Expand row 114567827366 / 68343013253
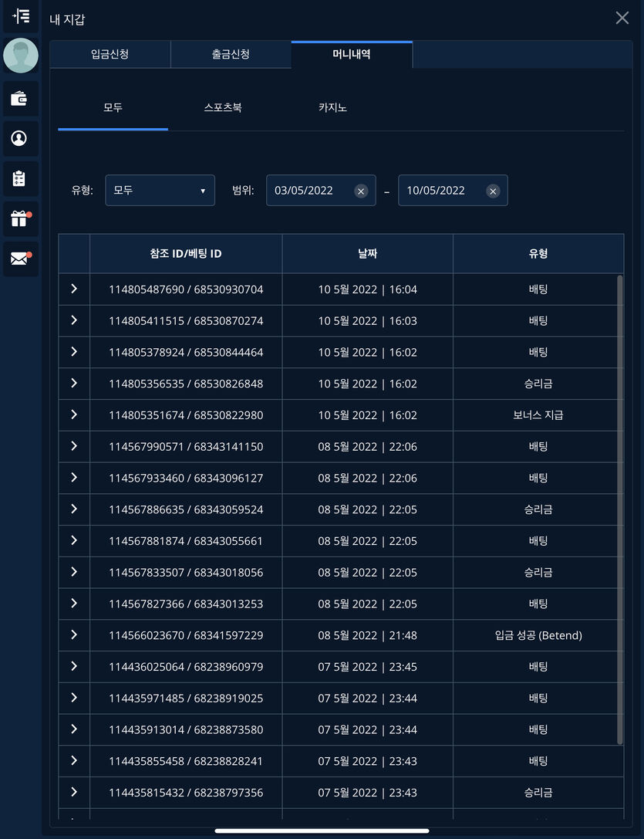 pos(74,604)
